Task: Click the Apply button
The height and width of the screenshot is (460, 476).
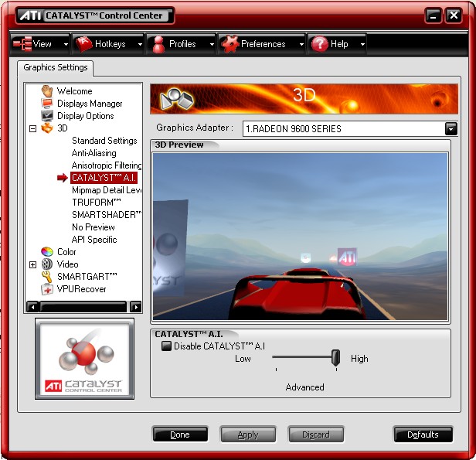Action: pyautogui.click(x=248, y=434)
